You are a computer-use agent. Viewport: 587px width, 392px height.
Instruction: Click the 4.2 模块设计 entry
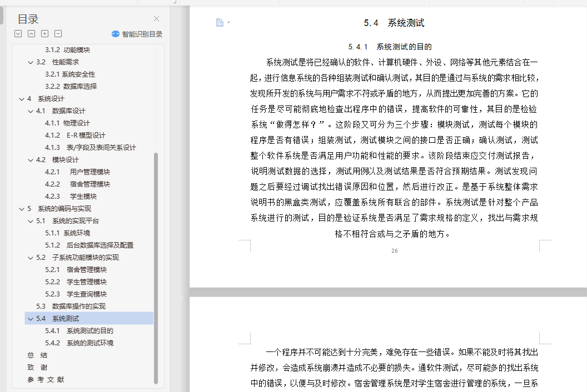pos(57,160)
